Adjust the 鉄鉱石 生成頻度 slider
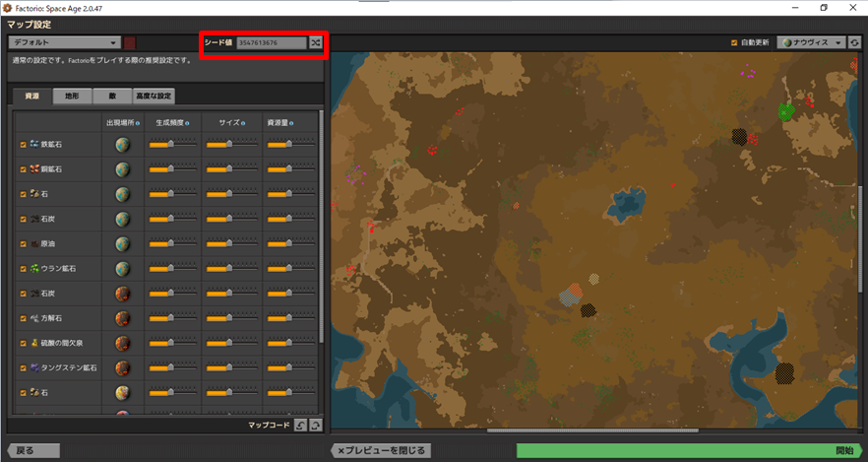The image size is (868, 462). [x=173, y=144]
